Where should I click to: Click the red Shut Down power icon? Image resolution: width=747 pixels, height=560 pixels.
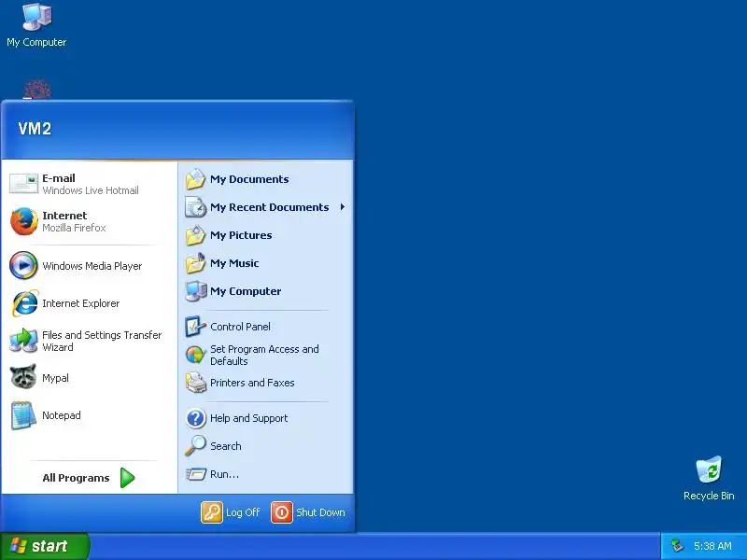point(282,512)
